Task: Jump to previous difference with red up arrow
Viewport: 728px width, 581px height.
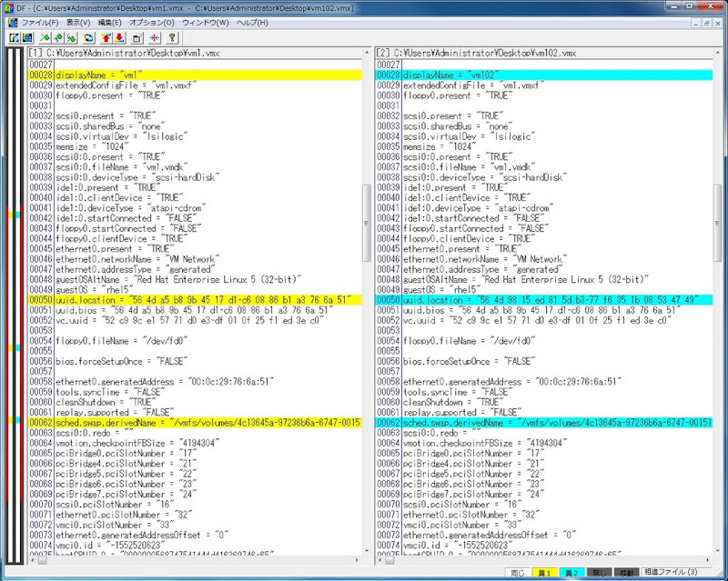Action: pos(106,38)
